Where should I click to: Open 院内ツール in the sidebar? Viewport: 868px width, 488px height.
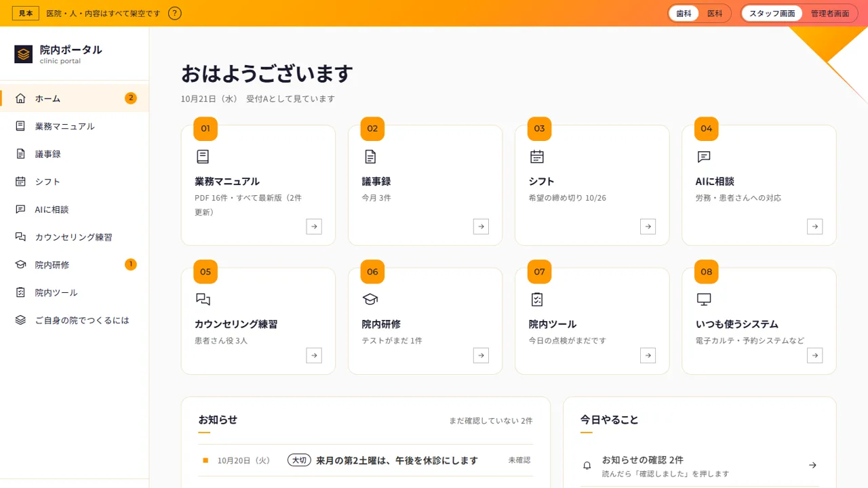coord(75,293)
